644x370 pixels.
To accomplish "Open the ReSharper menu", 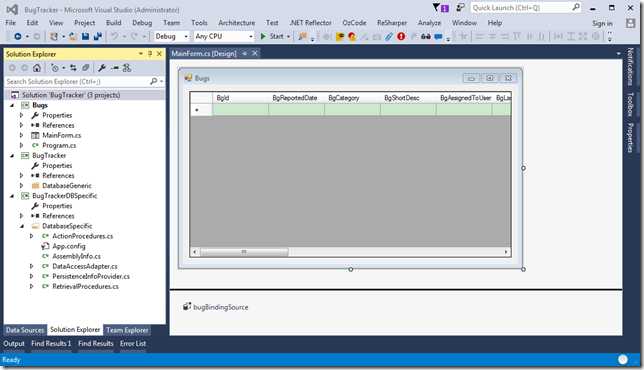I will (392, 23).
